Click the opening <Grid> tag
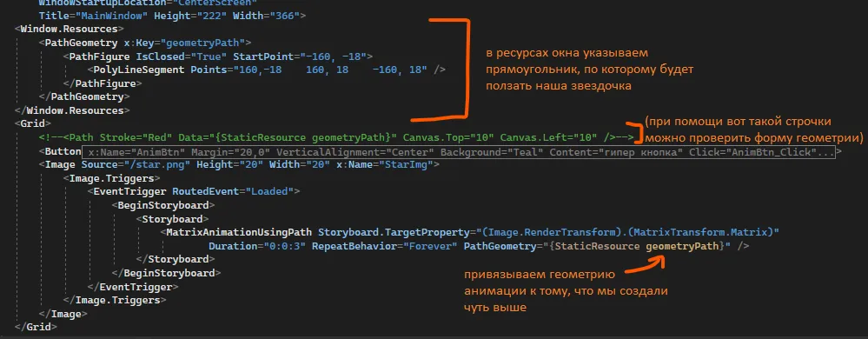Image resolution: width=868 pixels, height=339 pixels. tap(33, 124)
